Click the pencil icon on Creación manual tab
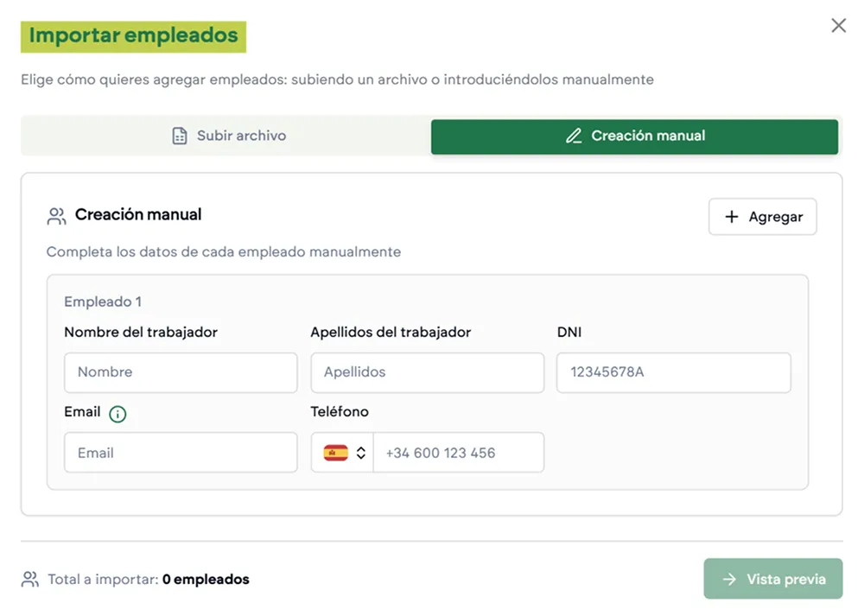 [x=575, y=136]
